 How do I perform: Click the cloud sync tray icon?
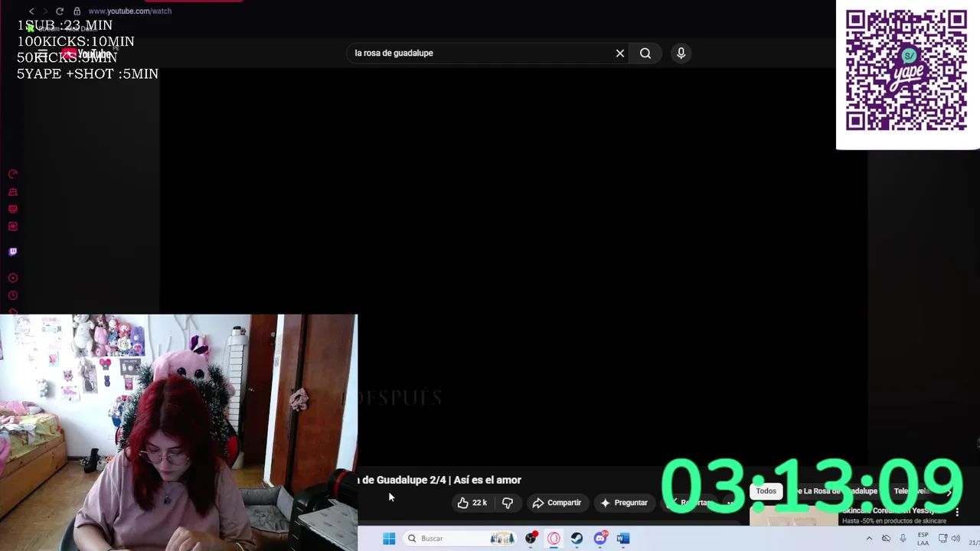click(x=886, y=539)
